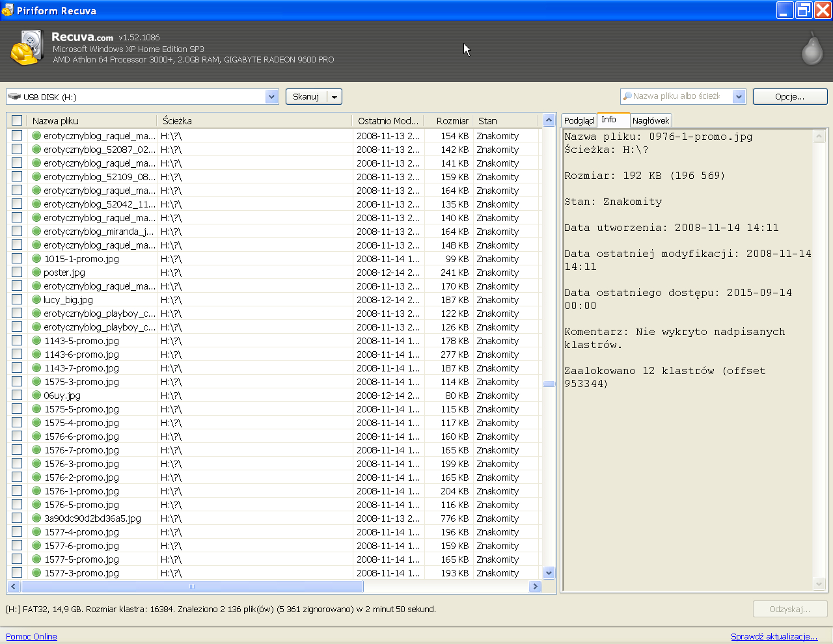Sort by the Stan column header
This screenshot has width=833, height=644.
505,120
